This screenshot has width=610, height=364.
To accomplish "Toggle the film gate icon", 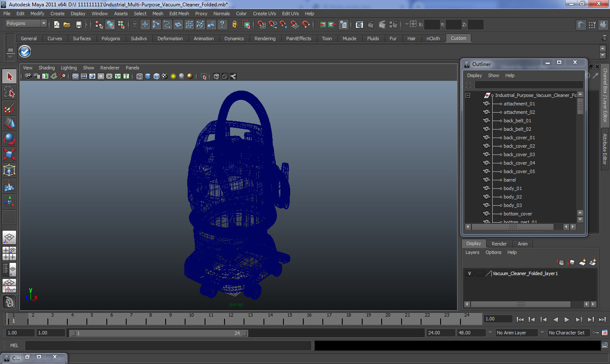I will click(84, 76).
